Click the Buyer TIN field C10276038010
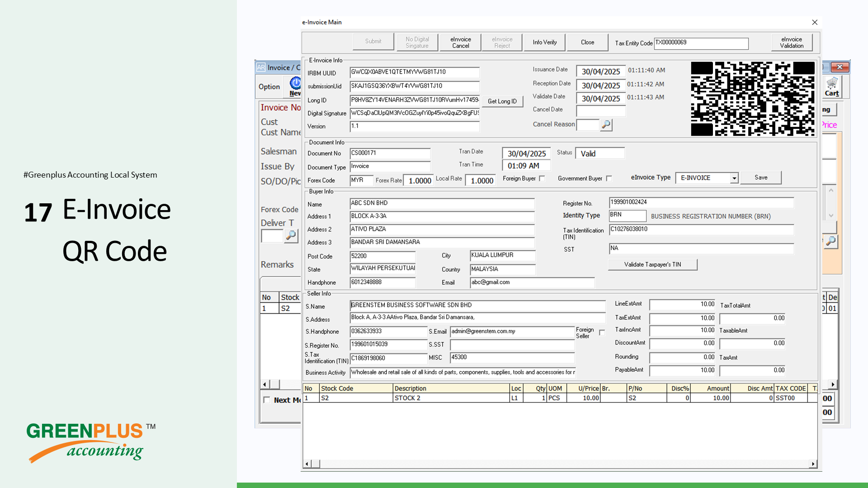The image size is (868, 488). 701,230
